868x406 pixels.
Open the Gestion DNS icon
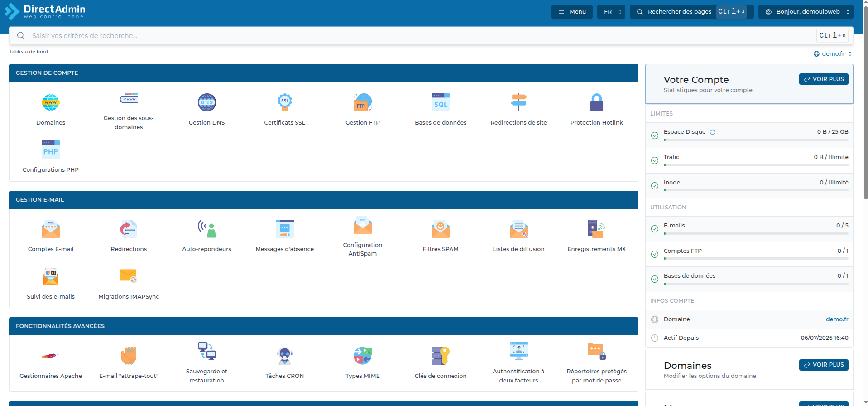coord(206,102)
